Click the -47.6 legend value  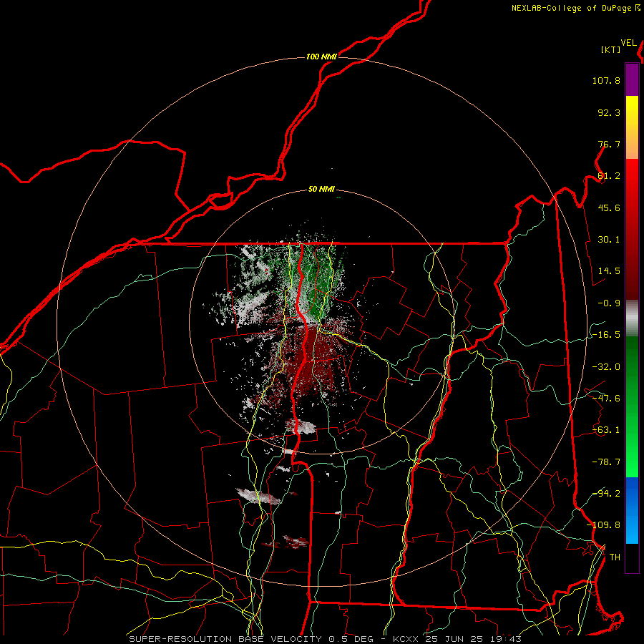[606, 399]
